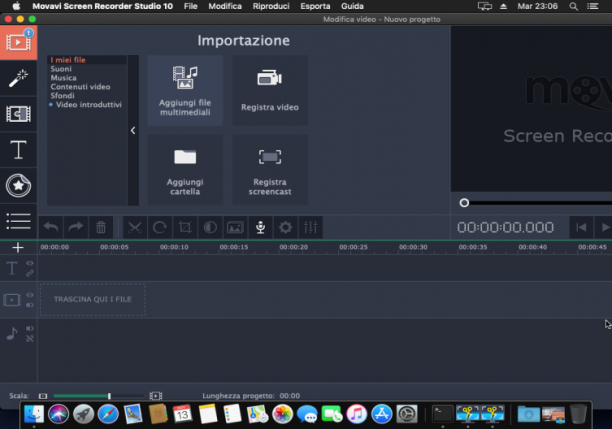This screenshot has width=612, height=429.
Task: Click Aggiungi file multimediali button
Action: click(x=185, y=91)
